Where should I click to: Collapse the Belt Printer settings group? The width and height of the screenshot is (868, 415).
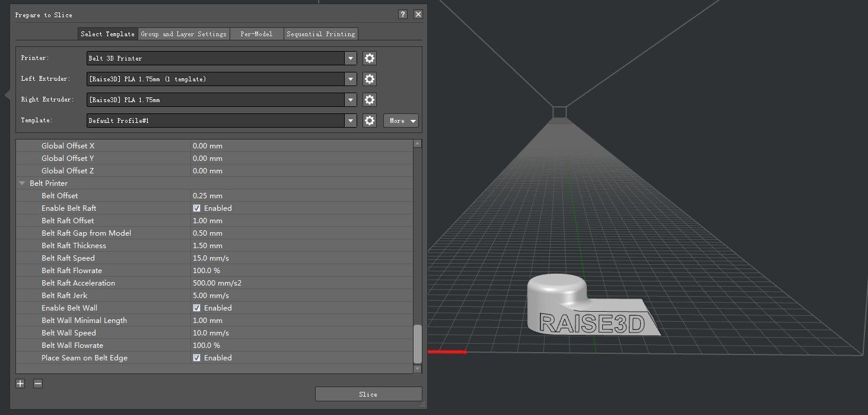pyautogui.click(x=22, y=183)
